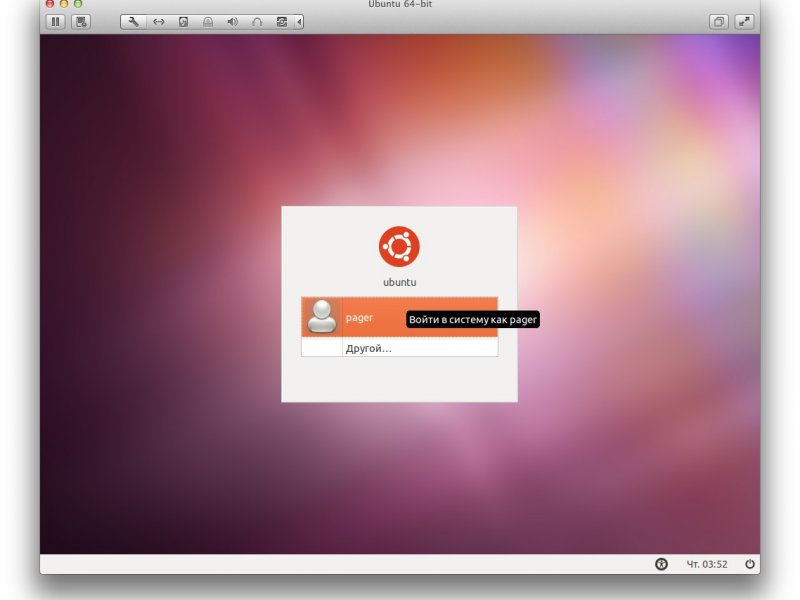
Task: Click the CD/DVD drive device icon
Action: 208,22
